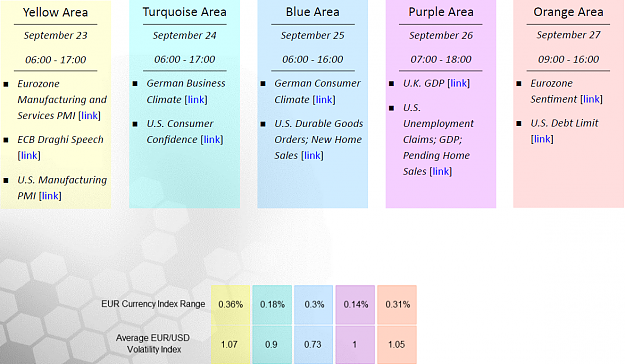Open the U.S. Manufacturing PMI link
Image resolution: width=625 pixels, height=364 pixels.
pyautogui.click(x=50, y=196)
